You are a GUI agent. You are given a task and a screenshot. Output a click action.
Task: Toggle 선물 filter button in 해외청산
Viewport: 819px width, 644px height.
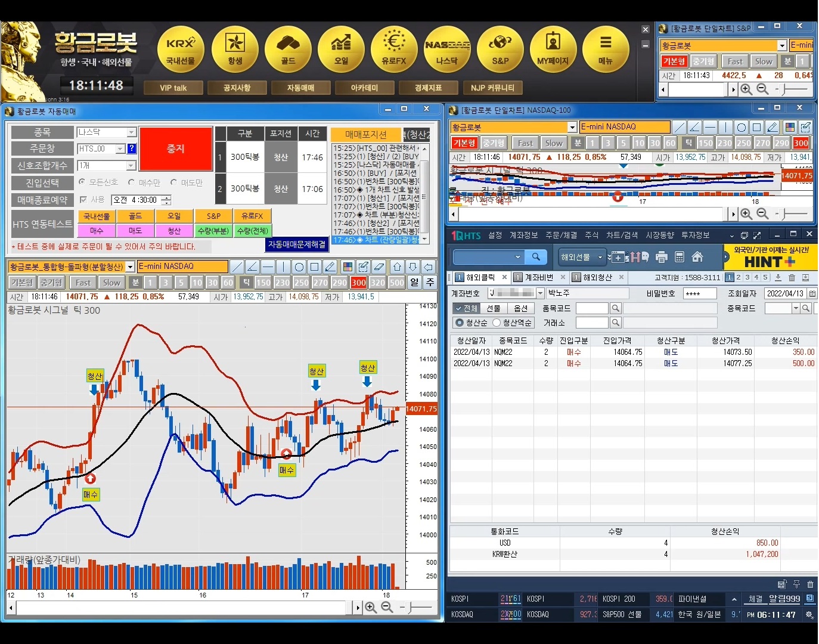(494, 308)
